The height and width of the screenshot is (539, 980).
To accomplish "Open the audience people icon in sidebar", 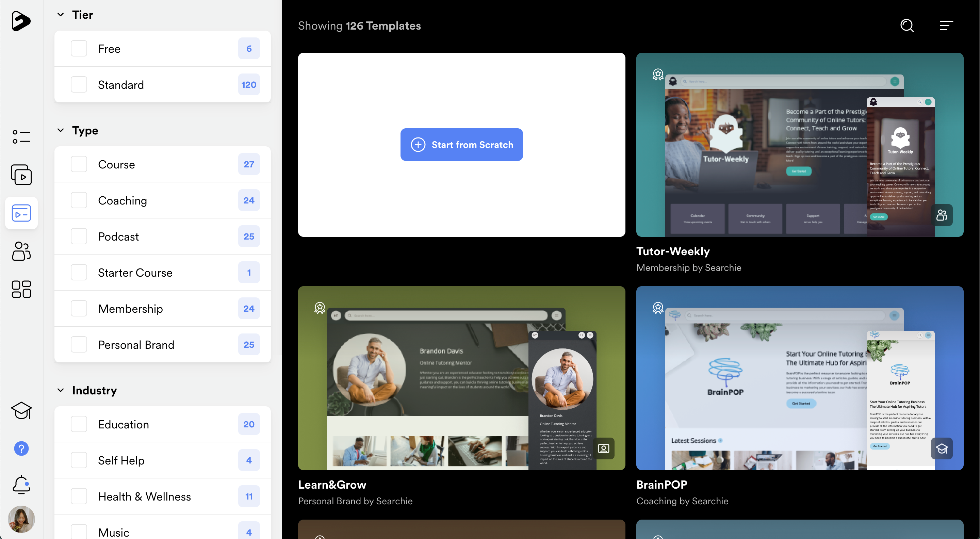I will (x=21, y=251).
